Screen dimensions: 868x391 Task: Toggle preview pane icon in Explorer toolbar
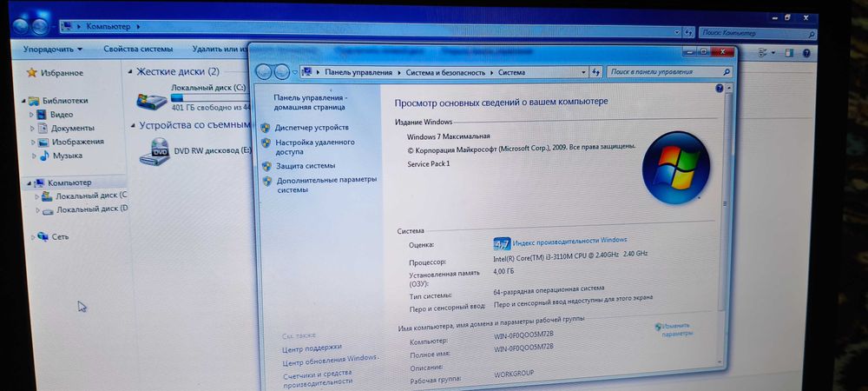tap(789, 53)
